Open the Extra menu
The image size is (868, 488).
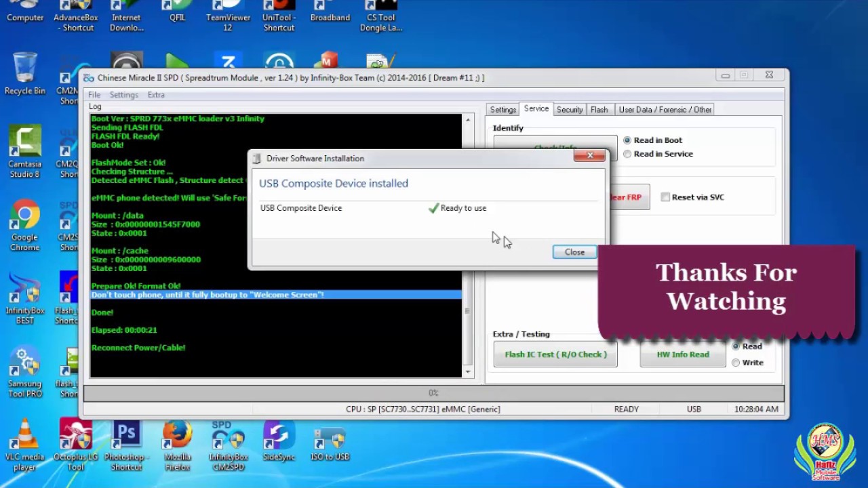[156, 95]
